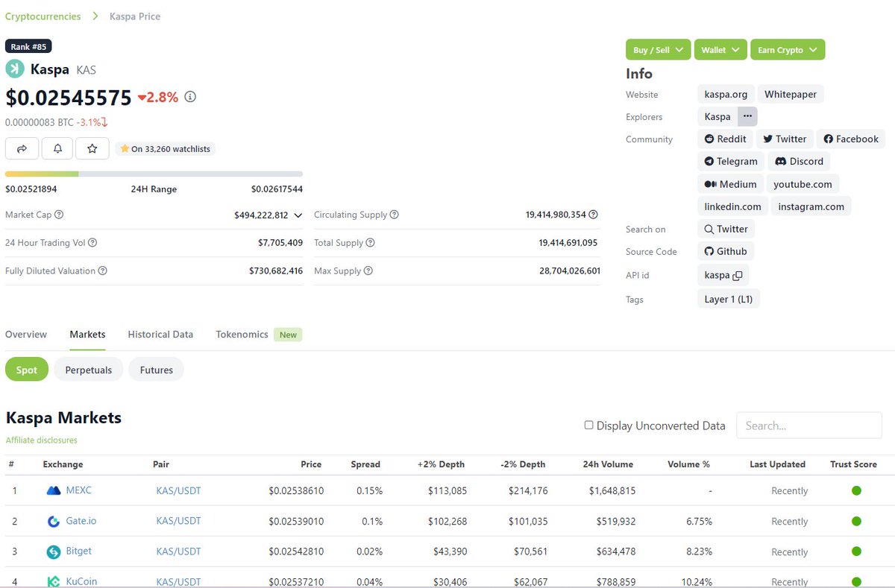Image resolution: width=895 pixels, height=588 pixels.
Task: Click the share arrow icon button
Action: pyautogui.click(x=22, y=148)
